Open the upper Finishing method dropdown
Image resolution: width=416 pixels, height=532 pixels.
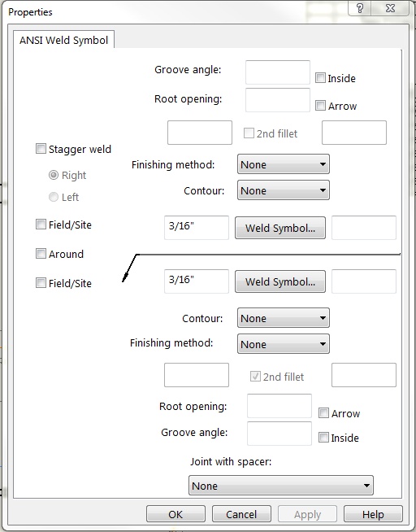click(284, 164)
